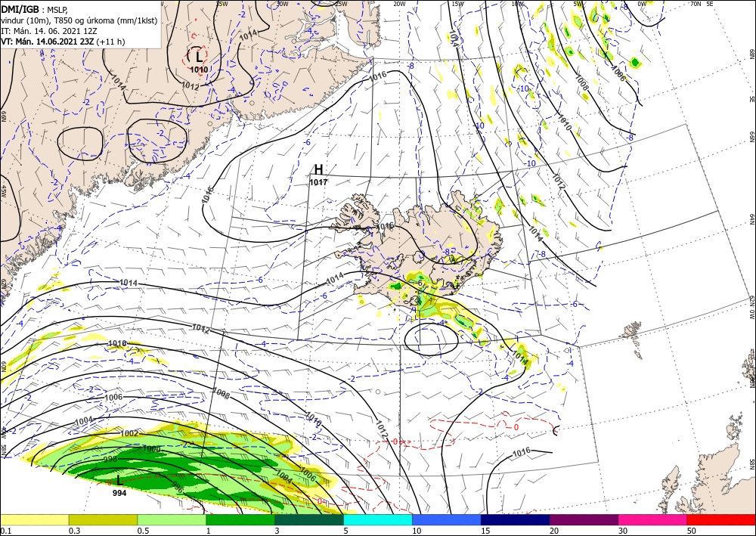Viewport: 756px width, 536px height.
Task: Click the '70N' label in top-right corner
Action: [x=696, y=4]
